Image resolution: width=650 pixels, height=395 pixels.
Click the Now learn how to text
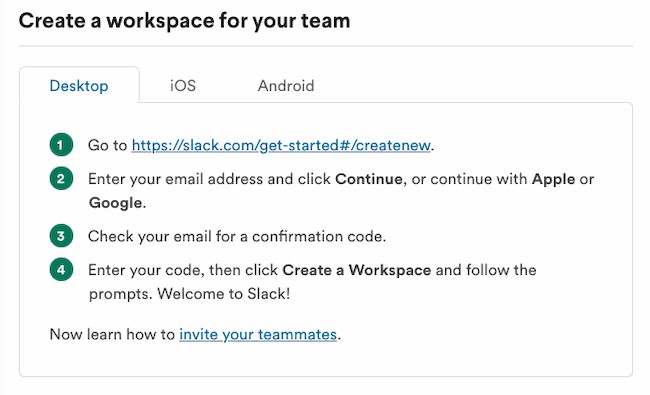click(x=112, y=334)
